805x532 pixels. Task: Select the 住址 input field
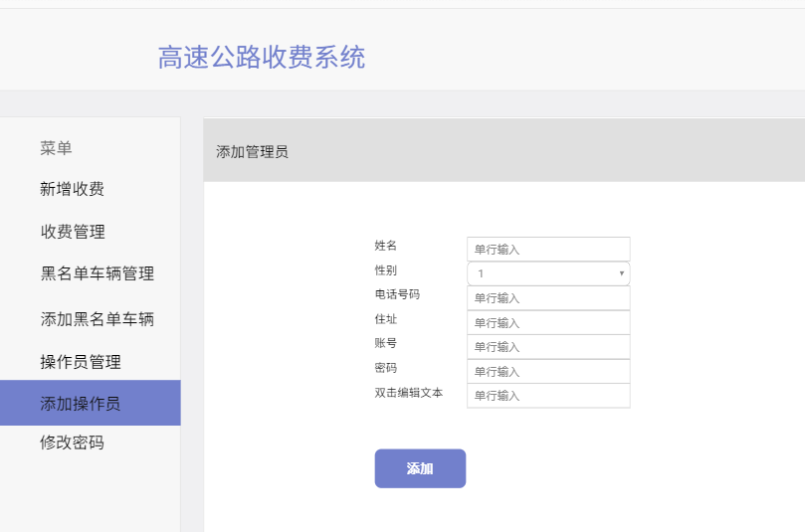(548, 322)
